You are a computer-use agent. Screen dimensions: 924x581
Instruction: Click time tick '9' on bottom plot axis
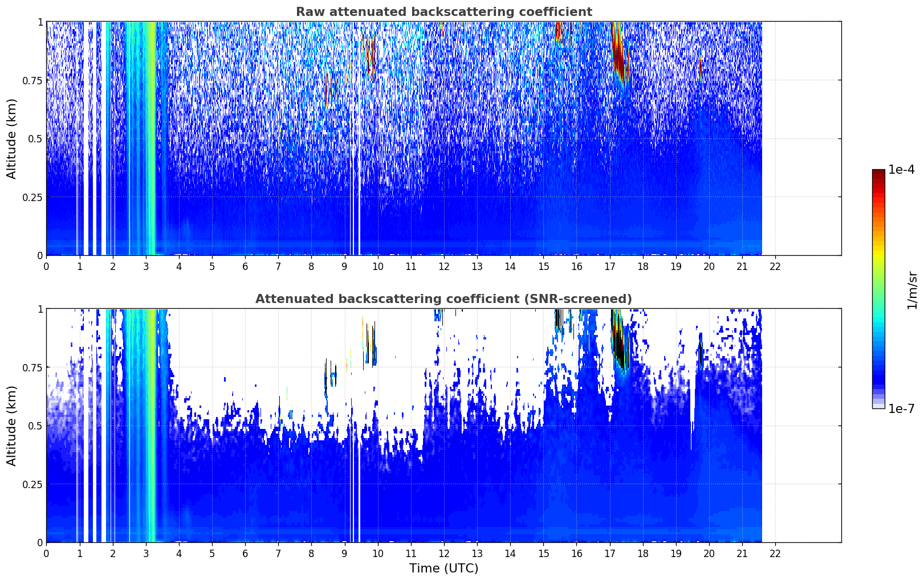[x=345, y=553]
